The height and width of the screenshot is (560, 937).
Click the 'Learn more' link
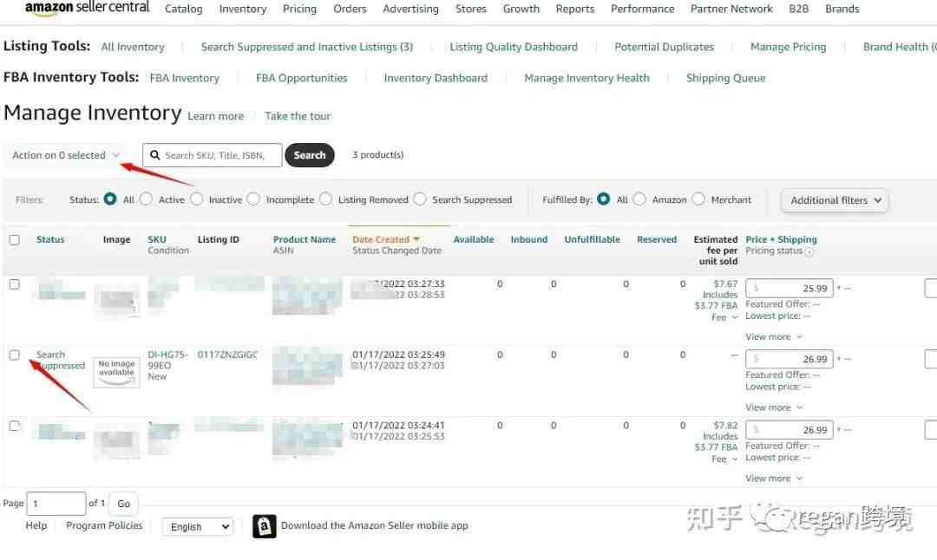coord(216,116)
